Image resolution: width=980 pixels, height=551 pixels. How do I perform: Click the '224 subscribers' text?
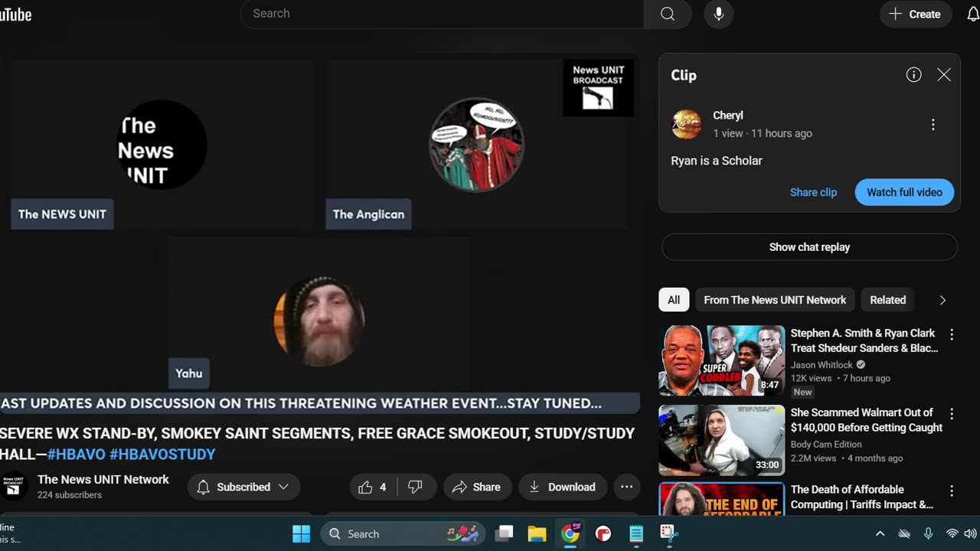coord(70,495)
